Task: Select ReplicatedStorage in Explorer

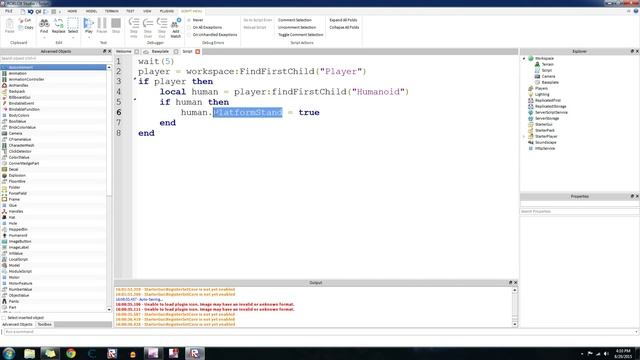Action: click(x=551, y=107)
